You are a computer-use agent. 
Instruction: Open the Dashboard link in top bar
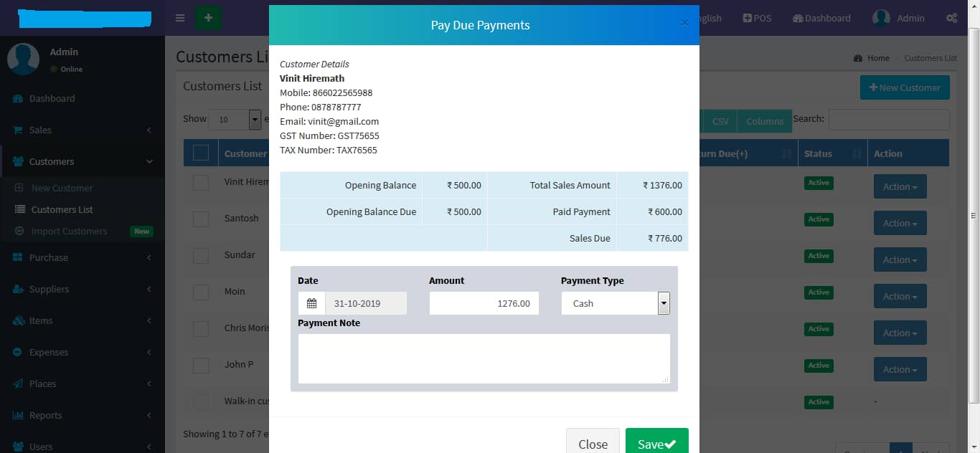coord(821,18)
